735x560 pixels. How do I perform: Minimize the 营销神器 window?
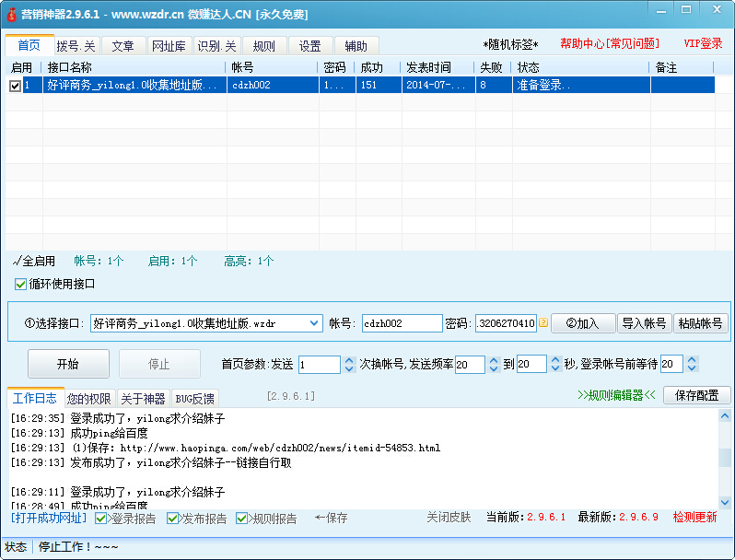point(661,11)
